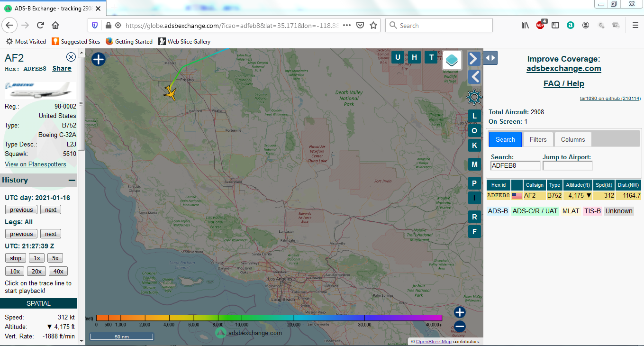
Task: Sort table by Callsign column
Action: [535, 185]
